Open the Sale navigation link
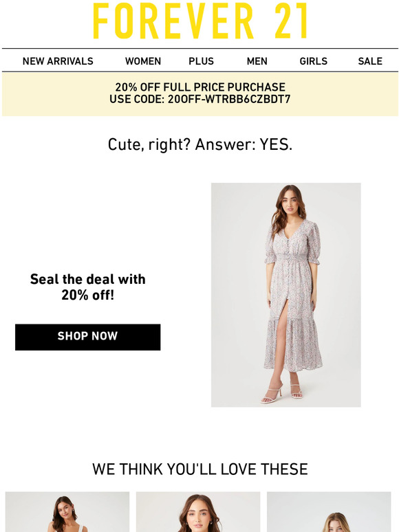The height and width of the screenshot is (532, 399). pos(370,61)
